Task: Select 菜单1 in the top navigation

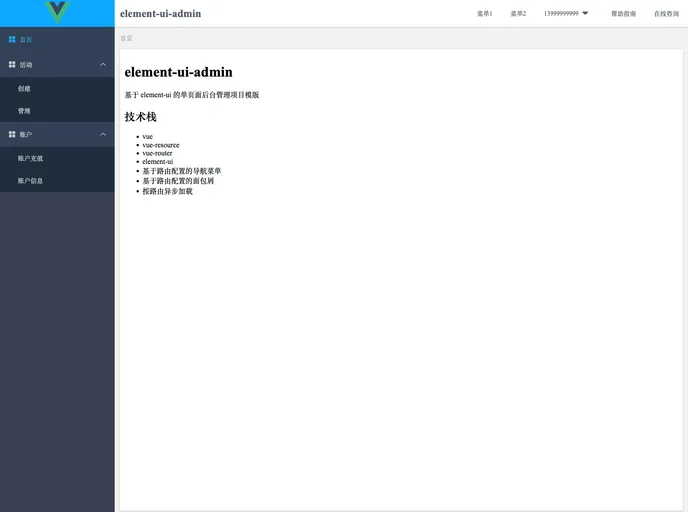Action: tap(484, 14)
